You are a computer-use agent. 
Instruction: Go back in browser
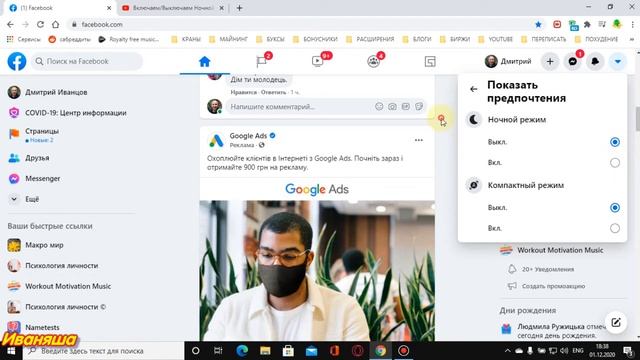click(10, 24)
